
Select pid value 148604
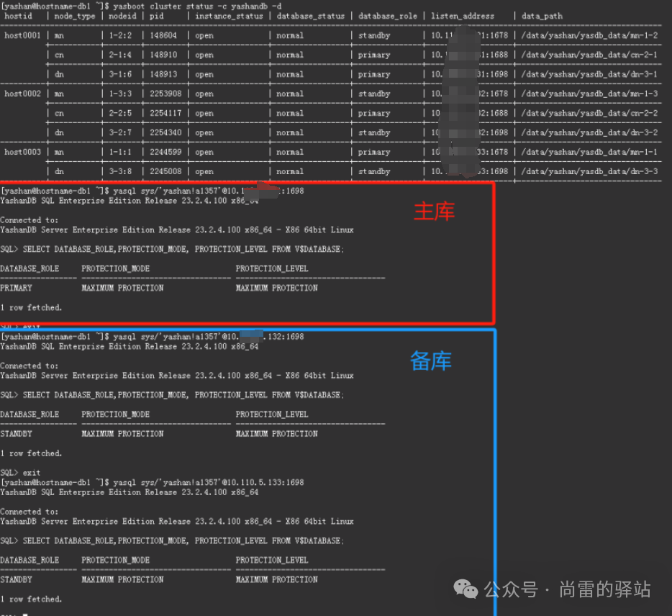click(x=163, y=35)
